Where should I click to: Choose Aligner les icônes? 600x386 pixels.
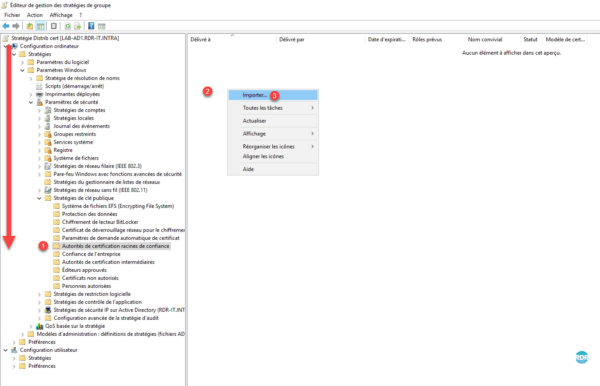tap(273, 156)
